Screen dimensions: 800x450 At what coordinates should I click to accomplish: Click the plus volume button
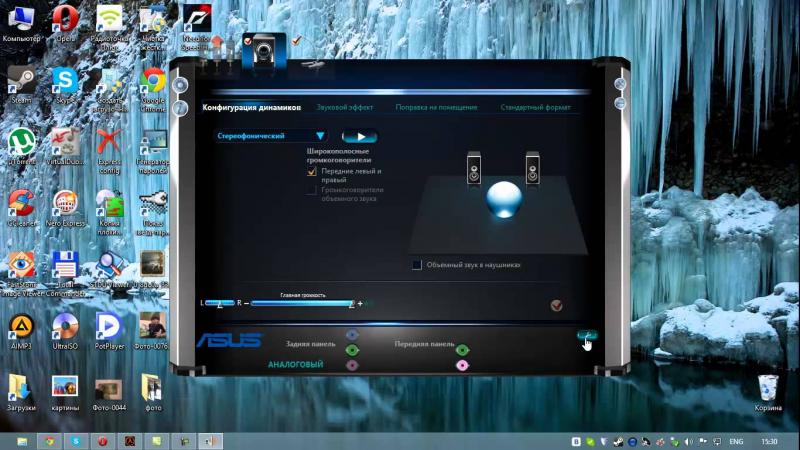click(x=360, y=304)
